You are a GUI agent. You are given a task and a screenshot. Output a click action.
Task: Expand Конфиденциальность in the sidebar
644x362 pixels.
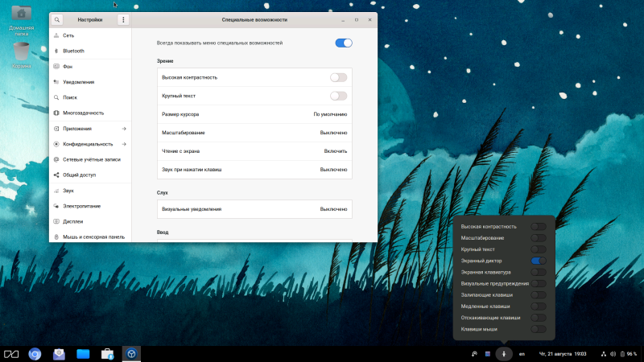pos(89,144)
